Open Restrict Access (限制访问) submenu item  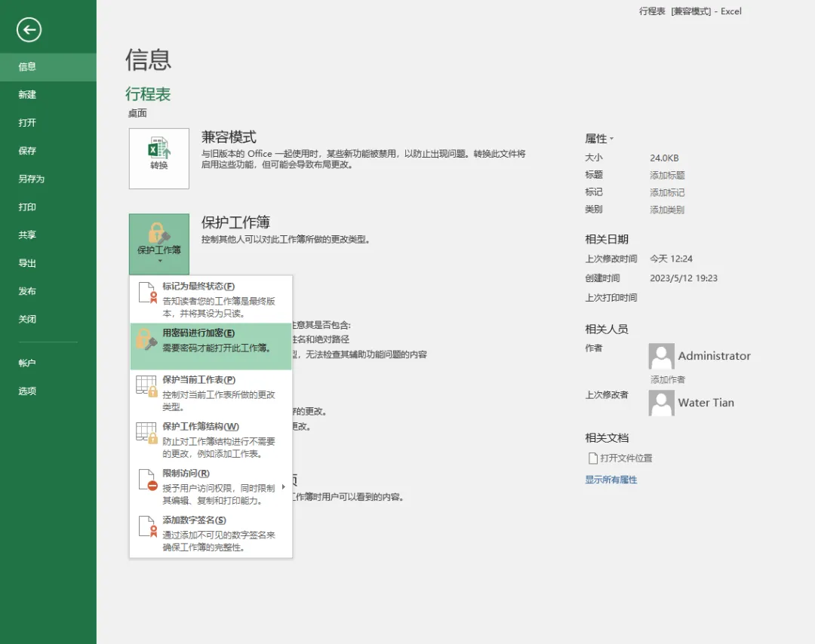[211, 486]
